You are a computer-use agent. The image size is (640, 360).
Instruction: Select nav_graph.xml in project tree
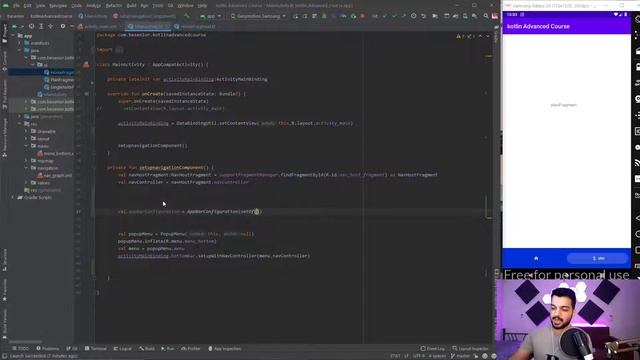(x=55, y=176)
